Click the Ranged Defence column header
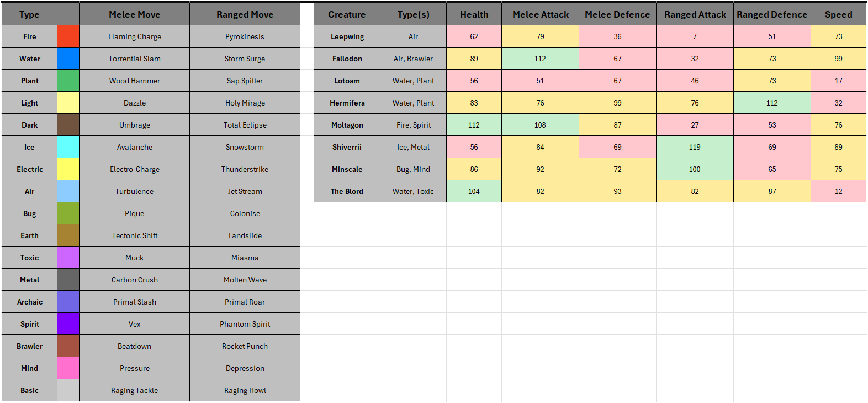 (772, 14)
